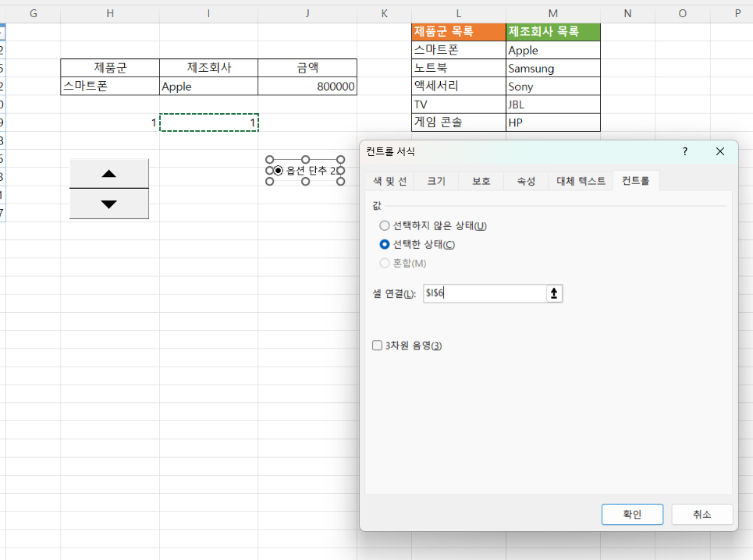This screenshot has height=560, width=753.
Task: Select column M header
Action: [553, 13]
